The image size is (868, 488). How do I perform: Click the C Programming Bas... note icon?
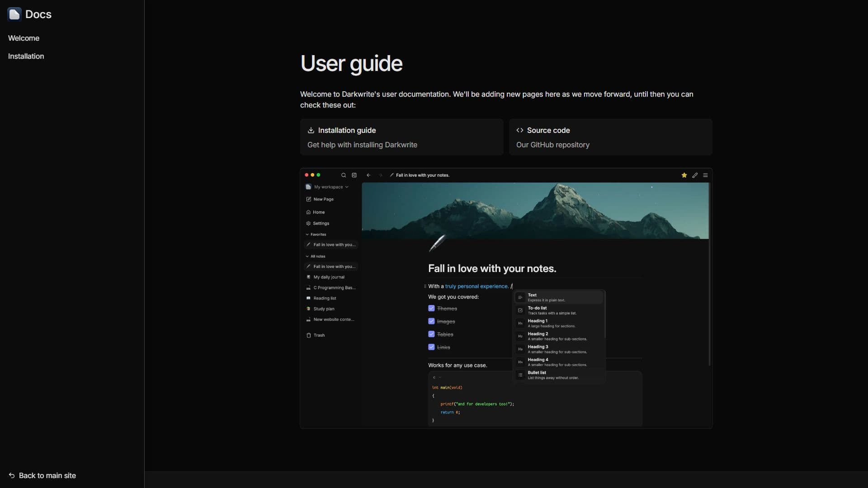pyautogui.click(x=308, y=288)
